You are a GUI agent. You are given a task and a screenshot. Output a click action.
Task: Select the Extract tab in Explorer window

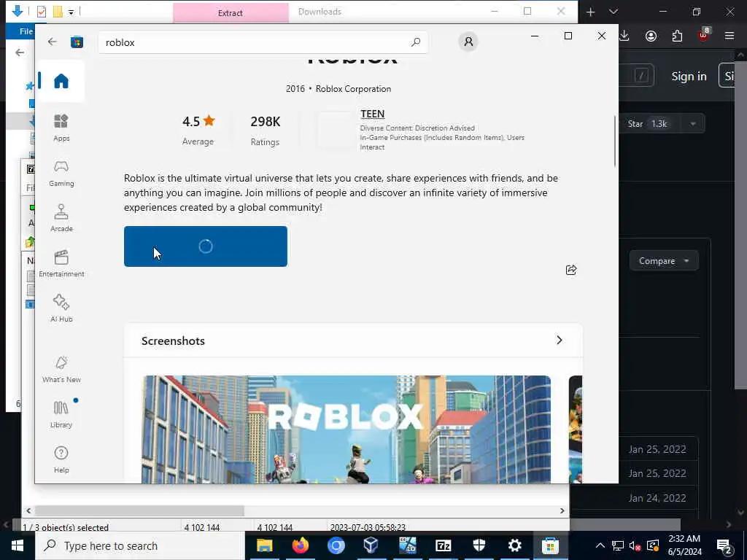click(231, 13)
